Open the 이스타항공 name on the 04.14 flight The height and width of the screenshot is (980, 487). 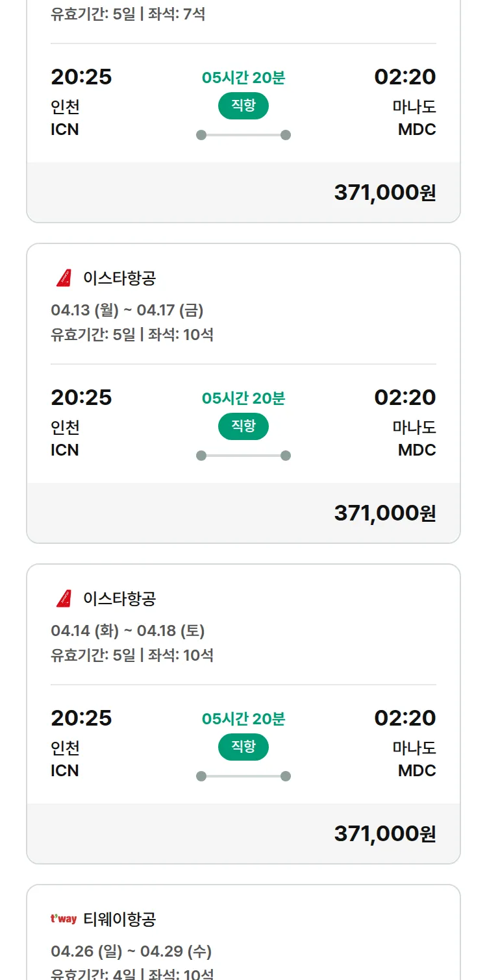click(x=119, y=598)
